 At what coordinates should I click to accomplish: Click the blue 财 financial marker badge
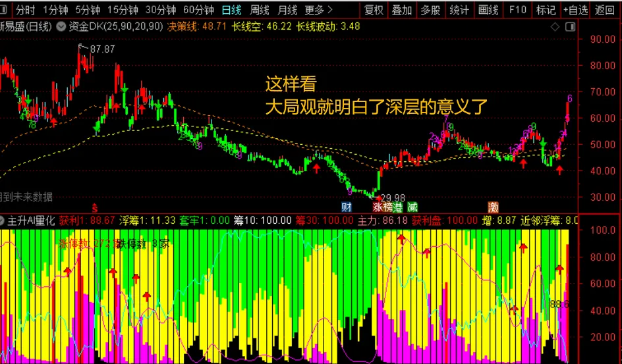[347, 207]
